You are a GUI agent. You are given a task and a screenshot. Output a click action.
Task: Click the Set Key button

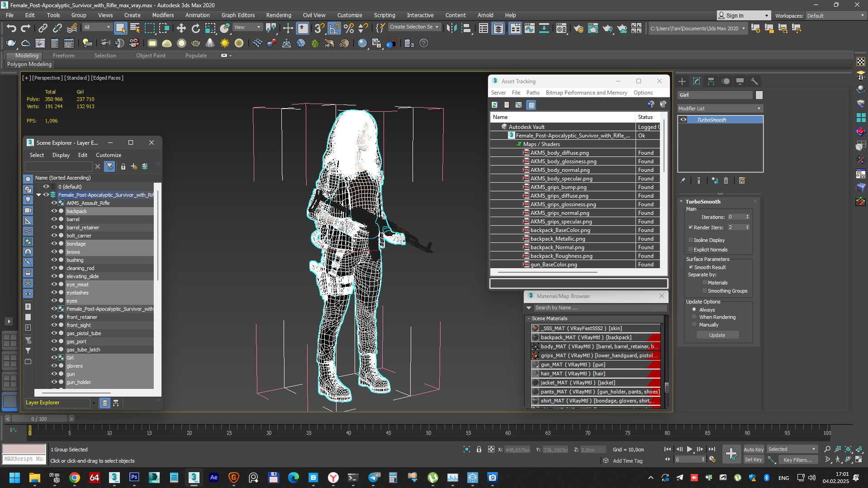(754, 460)
